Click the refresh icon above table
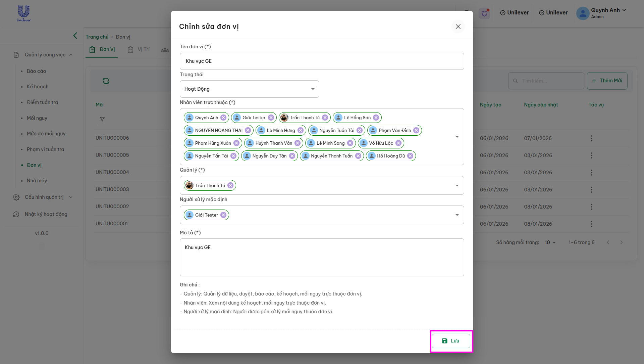This screenshot has width=644, height=364. (106, 81)
